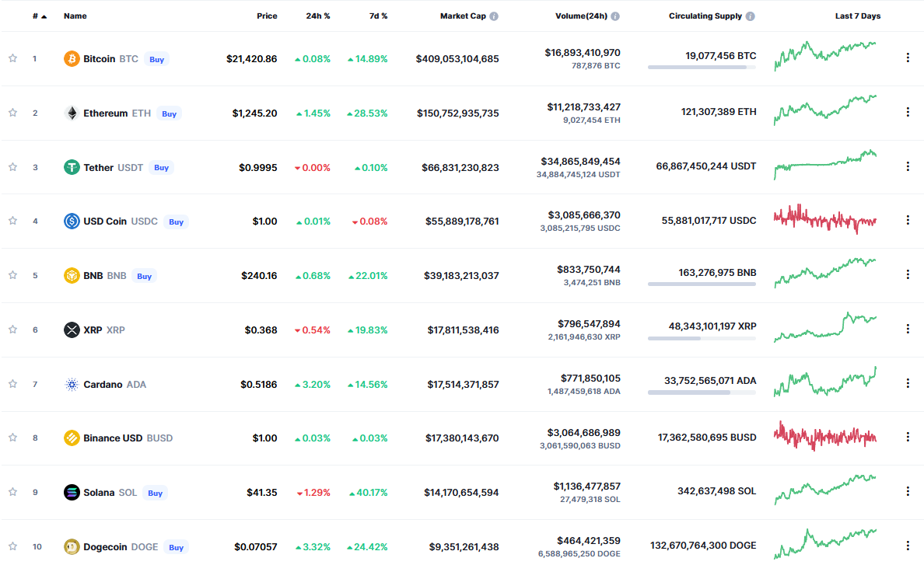Sort by Market Cap column header
The height and width of the screenshot is (572, 924).
tap(464, 16)
